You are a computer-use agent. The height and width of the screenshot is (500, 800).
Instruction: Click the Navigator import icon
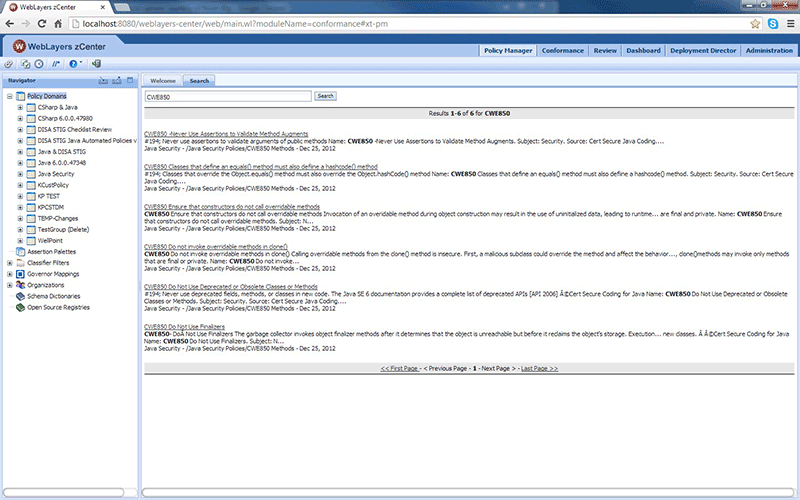103,80
